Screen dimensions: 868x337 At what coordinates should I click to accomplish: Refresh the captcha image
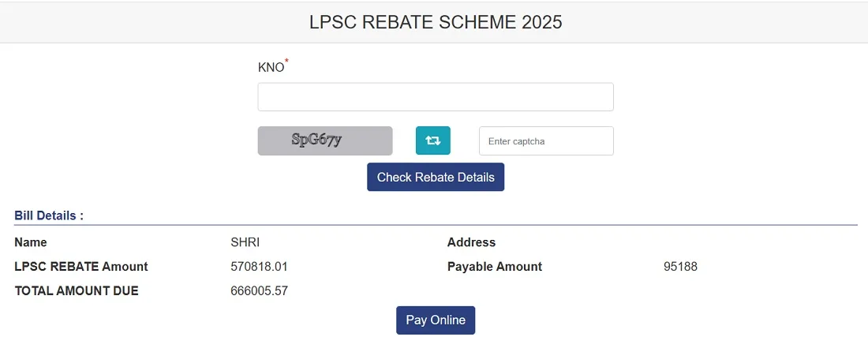[432, 140]
